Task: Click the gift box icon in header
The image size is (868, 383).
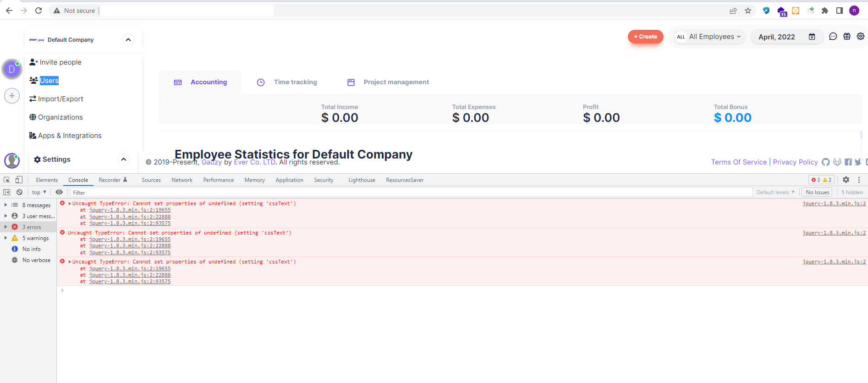Action: (847, 37)
